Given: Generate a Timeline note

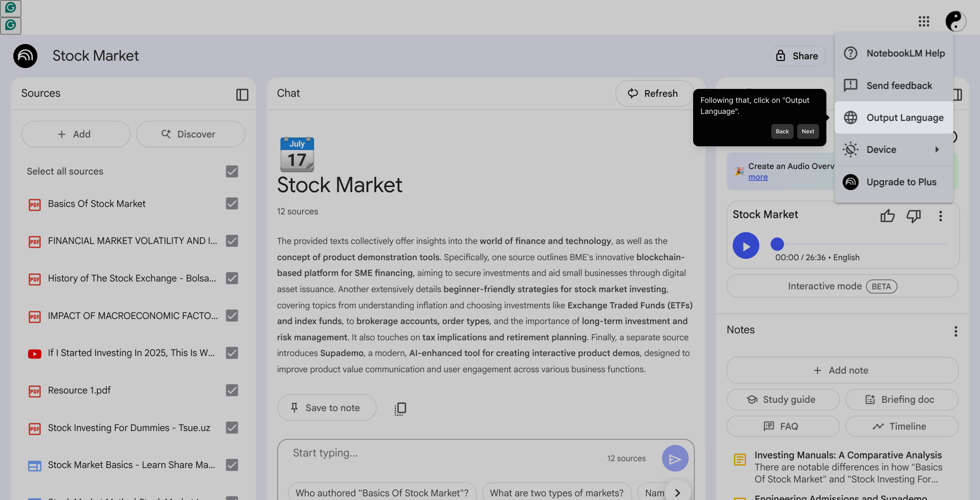Looking at the screenshot, I should [x=901, y=426].
